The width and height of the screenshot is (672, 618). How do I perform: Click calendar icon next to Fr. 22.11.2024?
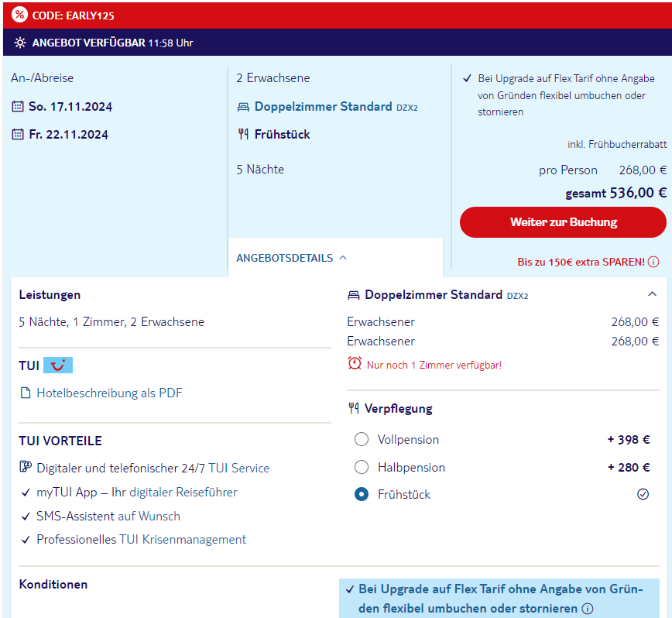pyautogui.click(x=18, y=135)
